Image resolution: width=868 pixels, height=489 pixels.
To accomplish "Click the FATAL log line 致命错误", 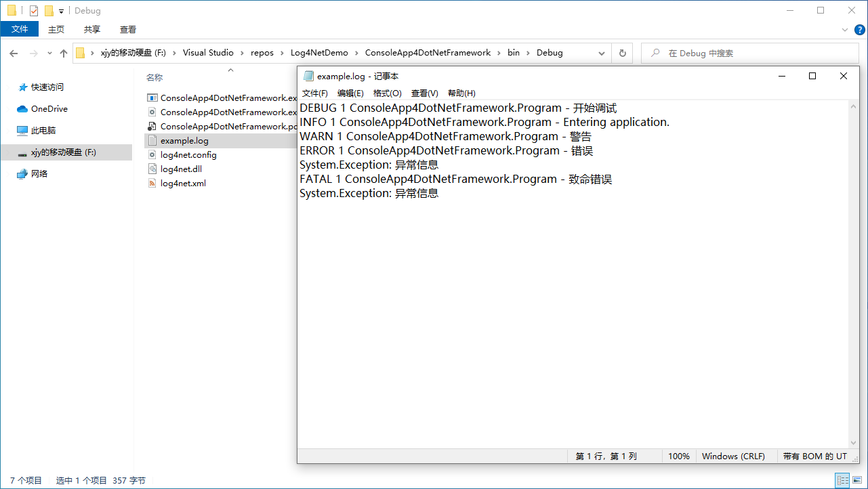I will pos(455,179).
